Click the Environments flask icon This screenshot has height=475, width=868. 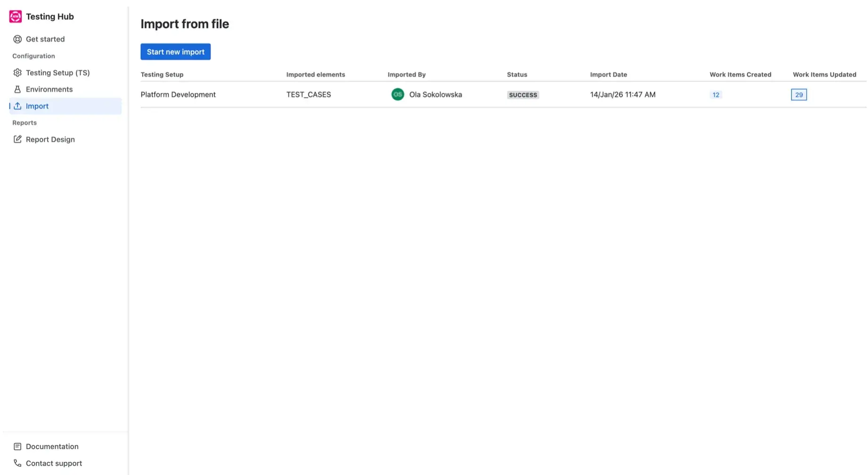(x=17, y=89)
